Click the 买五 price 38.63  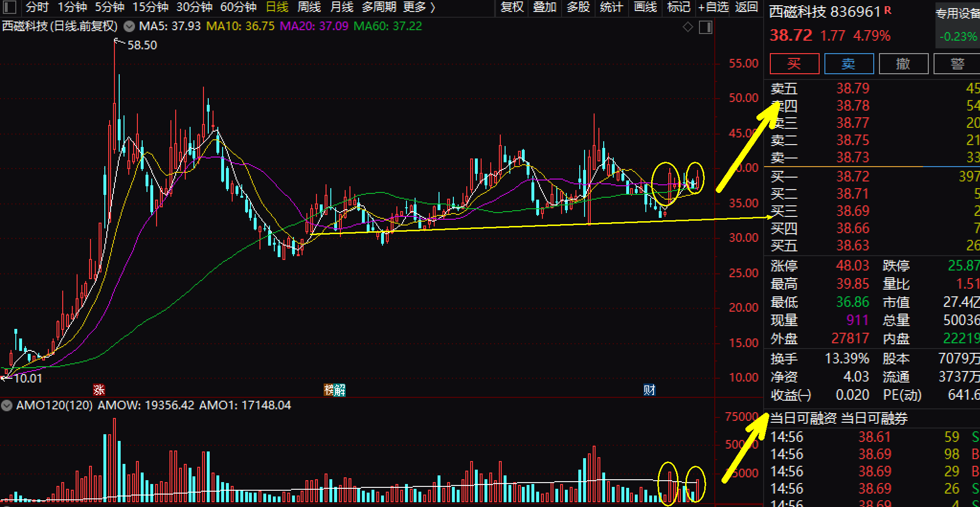[x=853, y=246]
